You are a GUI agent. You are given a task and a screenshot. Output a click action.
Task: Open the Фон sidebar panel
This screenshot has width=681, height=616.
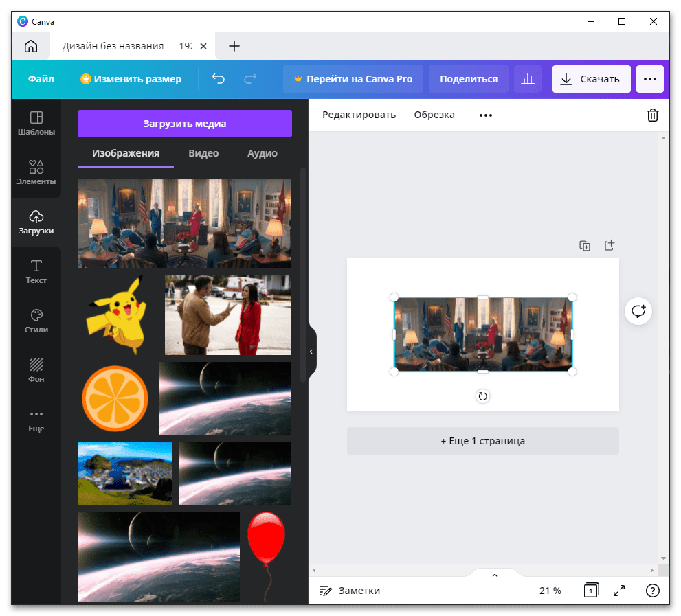pos(36,370)
